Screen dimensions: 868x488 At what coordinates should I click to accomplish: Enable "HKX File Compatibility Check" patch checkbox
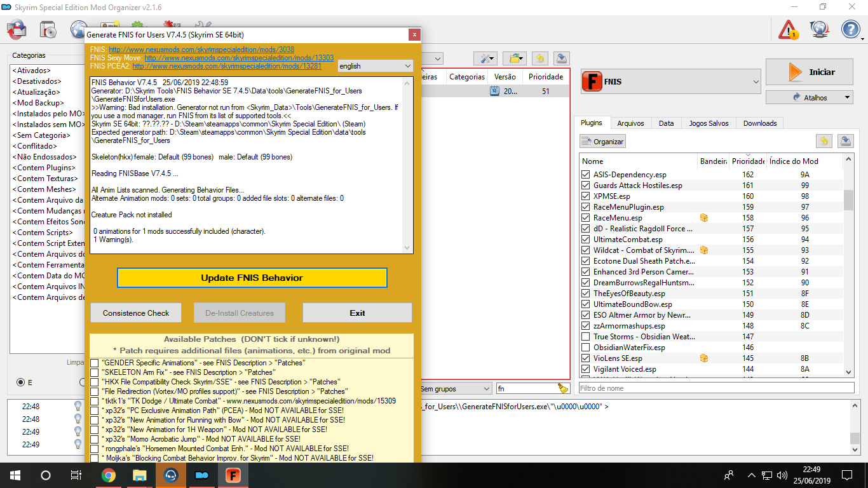point(95,382)
